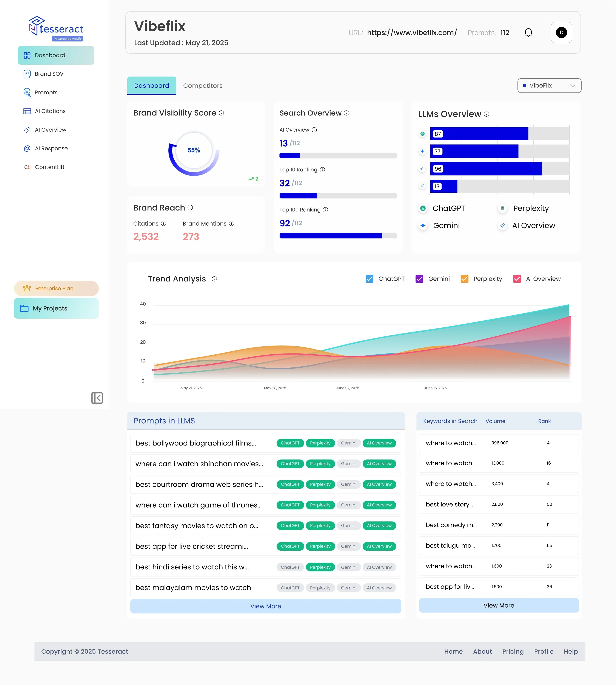The width and height of the screenshot is (616, 685).
Task: Toggle AI Overview tag on malayalam movies row
Action: [379, 588]
